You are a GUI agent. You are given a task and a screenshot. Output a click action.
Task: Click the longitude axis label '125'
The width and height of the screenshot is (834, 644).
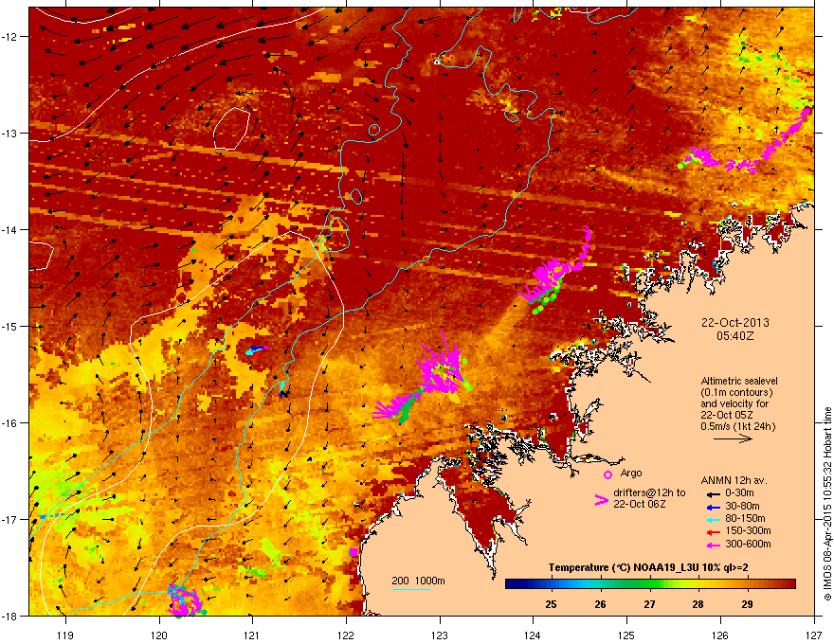pos(626,635)
